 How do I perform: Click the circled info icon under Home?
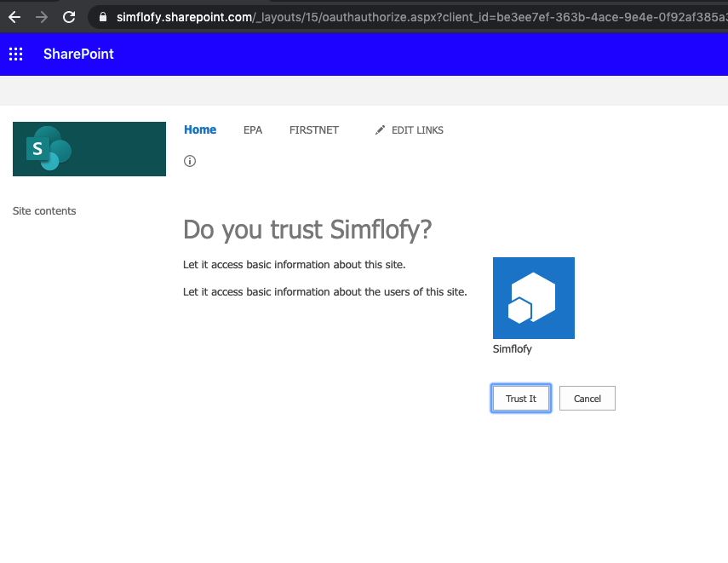190,161
